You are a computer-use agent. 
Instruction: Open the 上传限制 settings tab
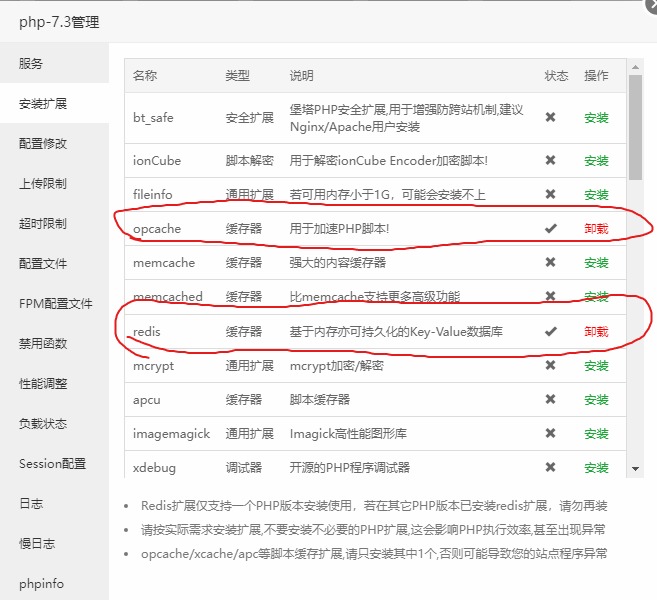coord(54,183)
